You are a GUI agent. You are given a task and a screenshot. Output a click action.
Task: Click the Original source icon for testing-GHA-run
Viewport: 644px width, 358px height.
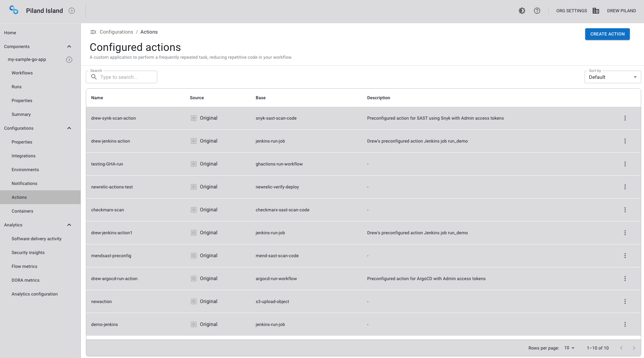tap(194, 164)
